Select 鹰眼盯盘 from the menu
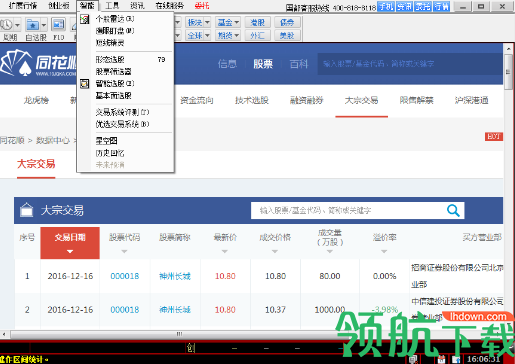515x364 pixels. click(x=115, y=31)
